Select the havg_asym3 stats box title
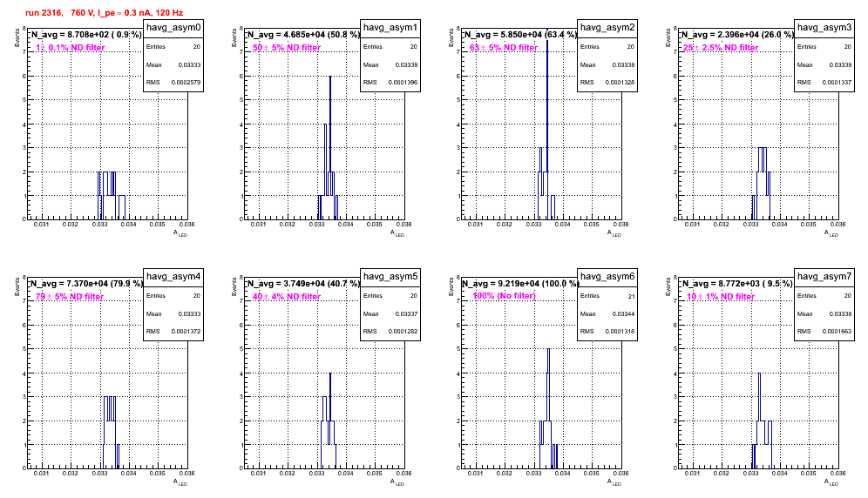868x498 pixels. tap(824, 28)
